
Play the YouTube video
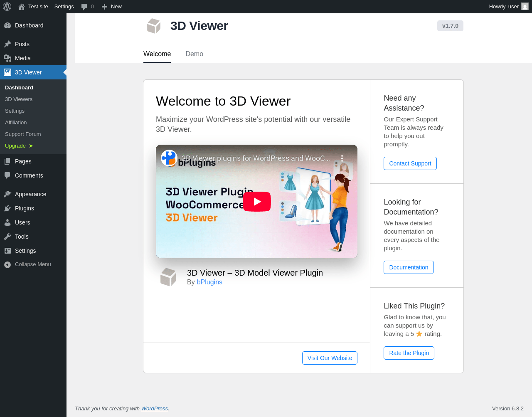(x=257, y=202)
